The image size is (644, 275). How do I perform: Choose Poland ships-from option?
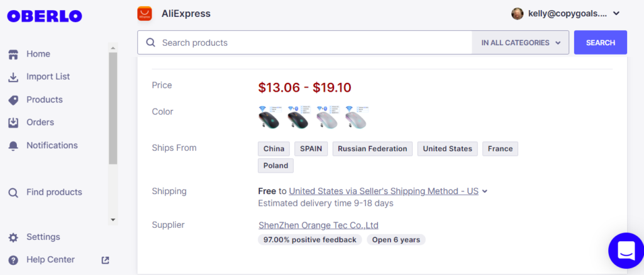(275, 166)
